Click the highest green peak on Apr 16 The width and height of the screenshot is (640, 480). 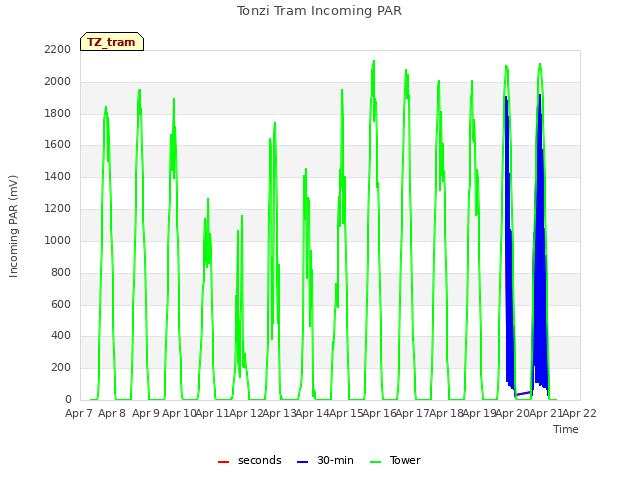[373, 62]
